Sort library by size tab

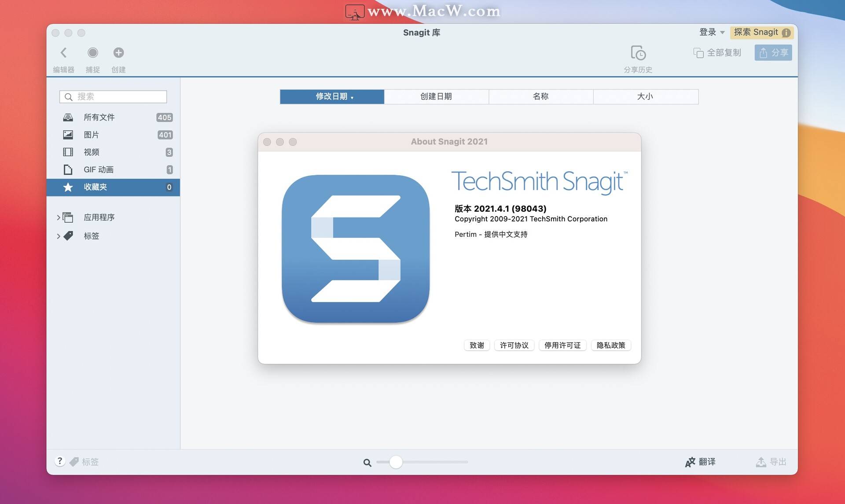click(x=646, y=97)
